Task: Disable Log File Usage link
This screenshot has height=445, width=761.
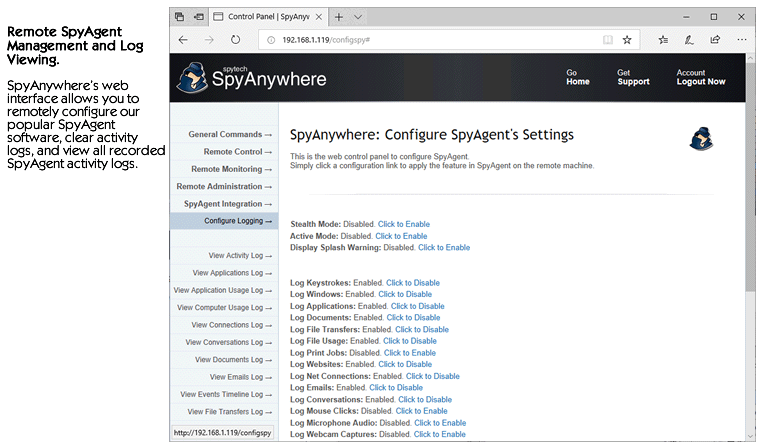Action: [x=410, y=341]
